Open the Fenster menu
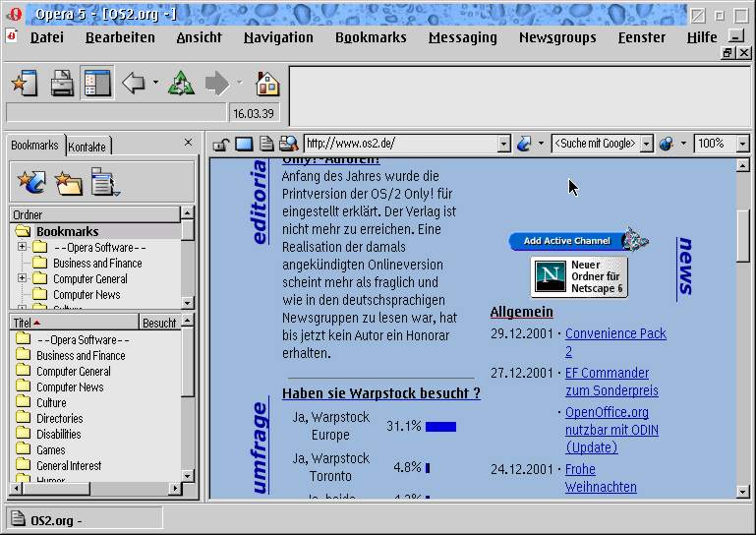Image resolution: width=756 pixels, height=535 pixels. (641, 37)
